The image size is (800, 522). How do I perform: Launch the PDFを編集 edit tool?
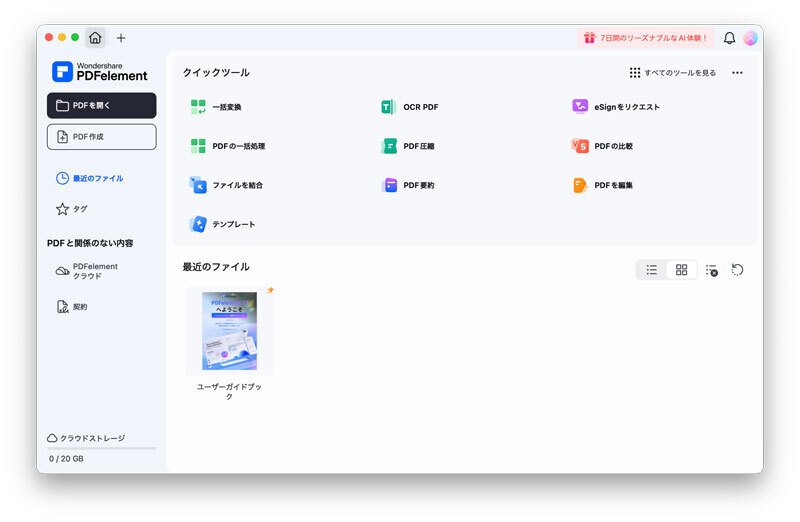pyautogui.click(x=602, y=185)
